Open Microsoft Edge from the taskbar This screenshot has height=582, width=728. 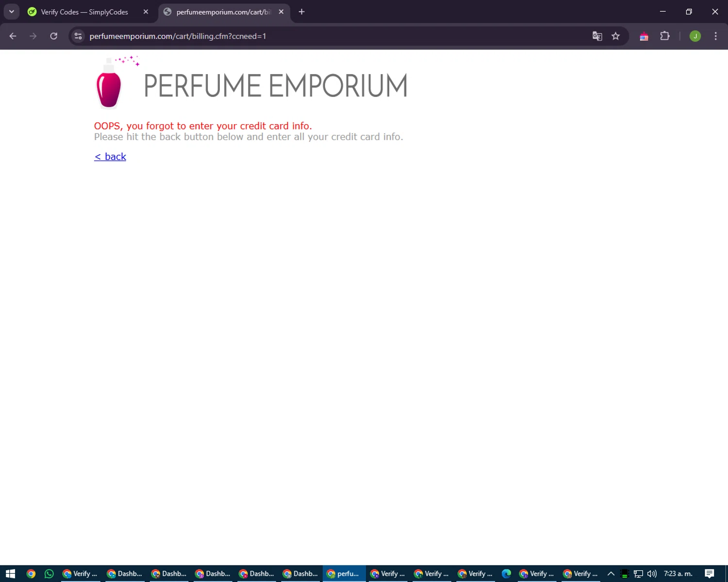506,574
